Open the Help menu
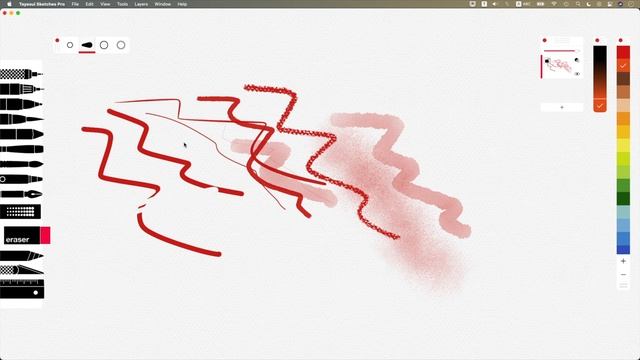The height and width of the screenshot is (360, 640). 182,4
